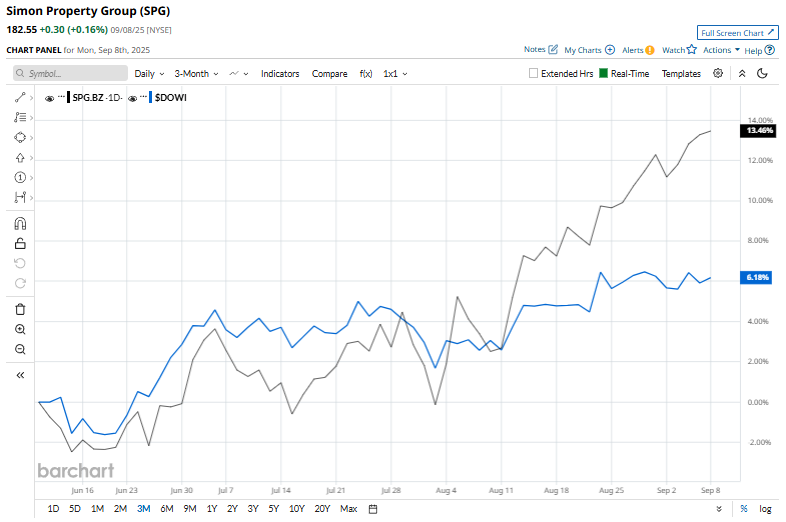The height and width of the screenshot is (522, 786).
Task: Collapse the chart header with double up arrows
Action: [742, 73]
